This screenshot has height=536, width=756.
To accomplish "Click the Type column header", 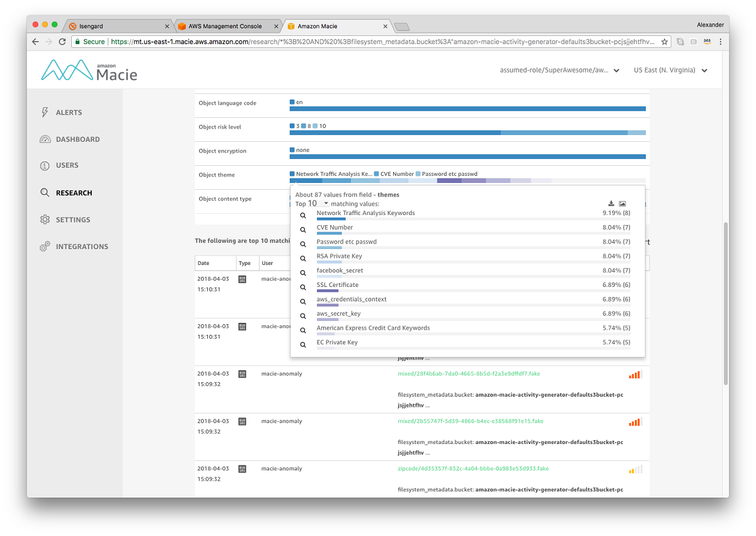I will point(247,264).
